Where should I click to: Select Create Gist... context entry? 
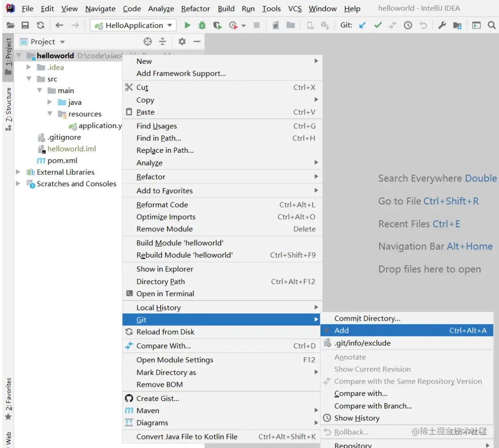point(222,398)
